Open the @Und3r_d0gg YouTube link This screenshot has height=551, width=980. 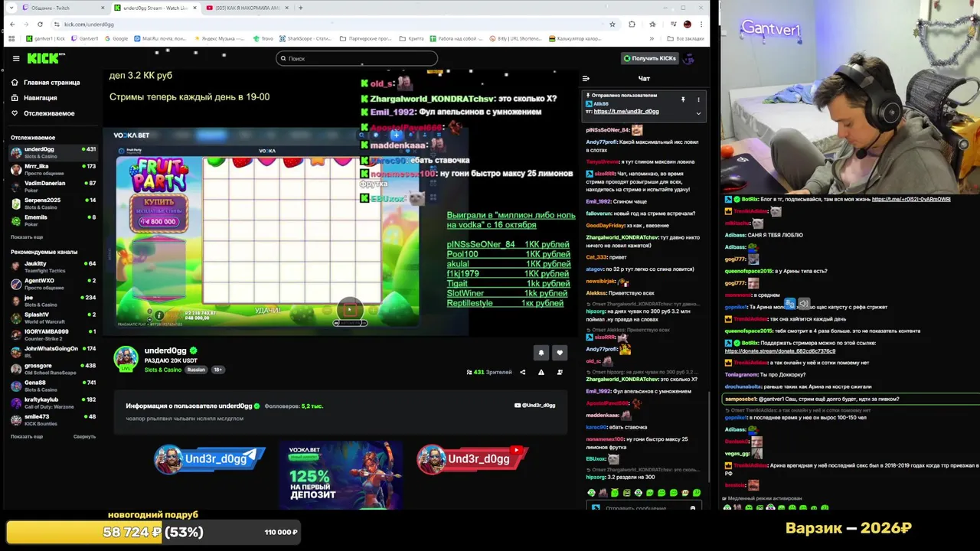pos(535,405)
